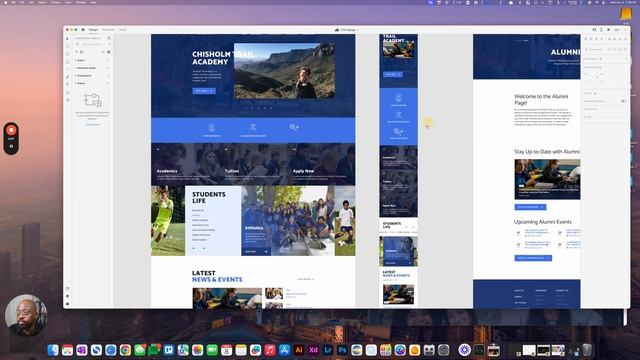Select the Polygon tool
The height and width of the screenshot is (360, 640).
point(67,62)
